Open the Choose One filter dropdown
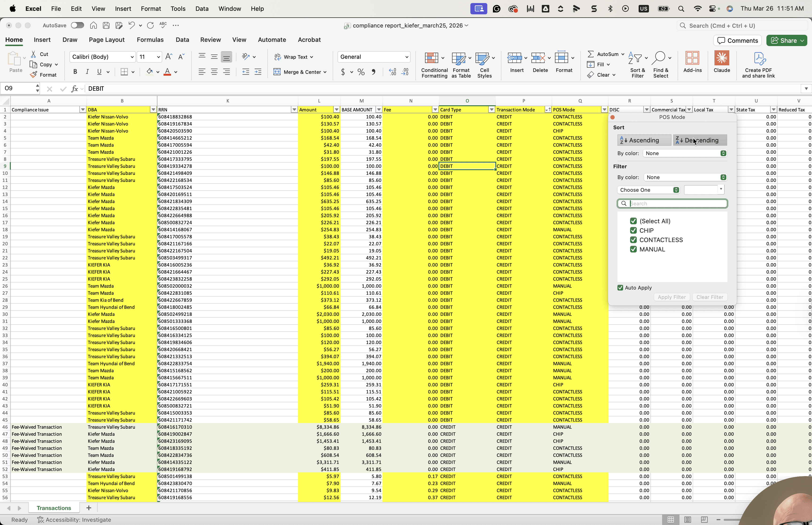 (648, 190)
